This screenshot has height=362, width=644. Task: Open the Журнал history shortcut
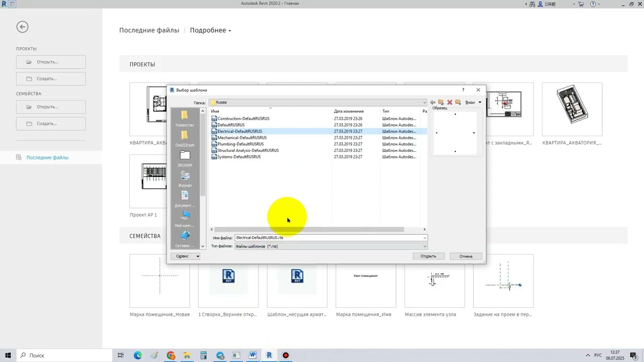click(185, 179)
